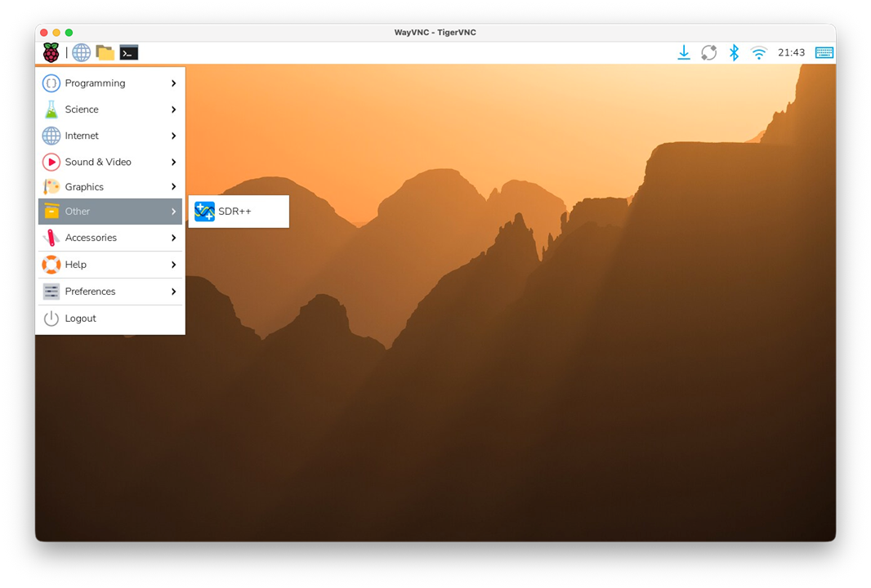Expand the Graphics submenu arrow

coord(174,186)
